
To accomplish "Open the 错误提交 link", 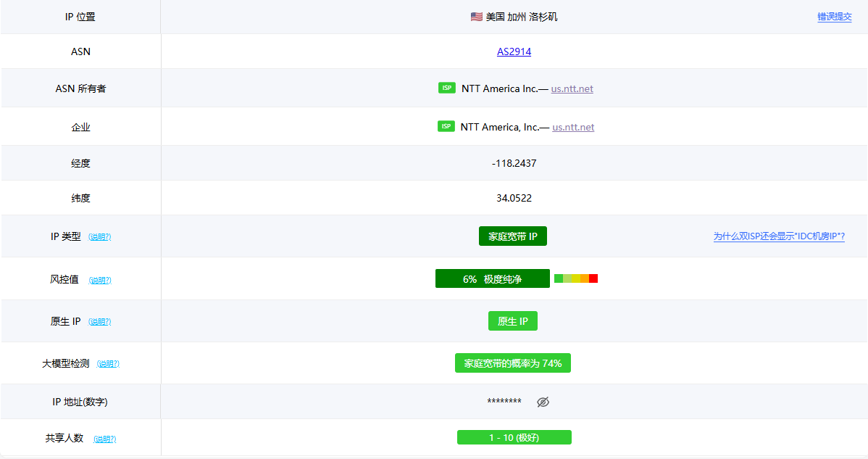I will 835,17.
